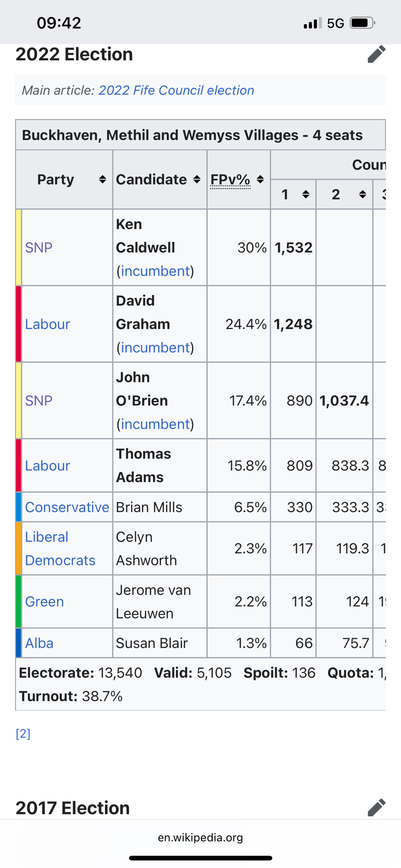Sort table by Candidate column arrows
Screen dimensions: 401x868
(197, 179)
